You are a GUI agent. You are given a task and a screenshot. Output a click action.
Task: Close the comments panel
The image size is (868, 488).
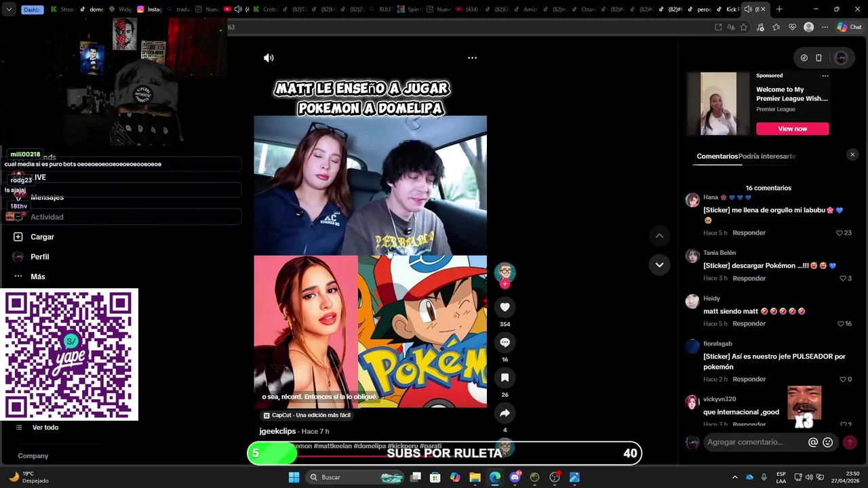point(852,155)
